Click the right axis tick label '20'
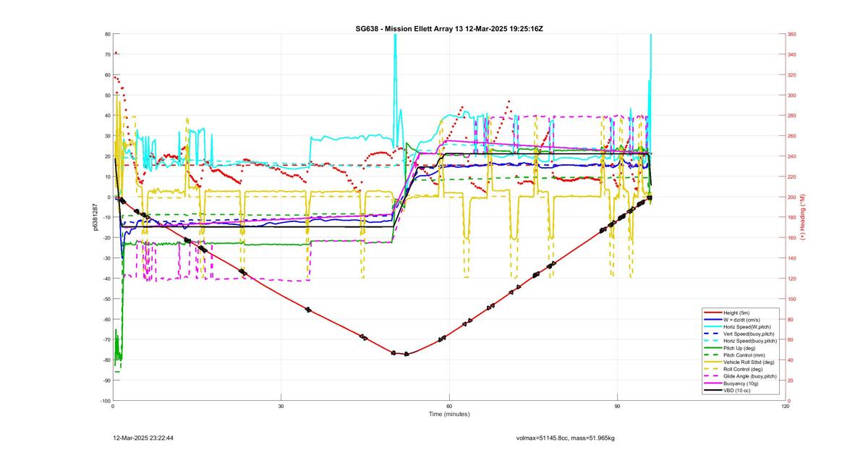 (791, 381)
